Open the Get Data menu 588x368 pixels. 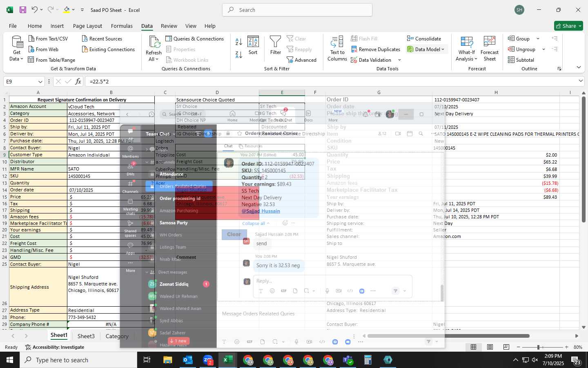click(x=16, y=49)
